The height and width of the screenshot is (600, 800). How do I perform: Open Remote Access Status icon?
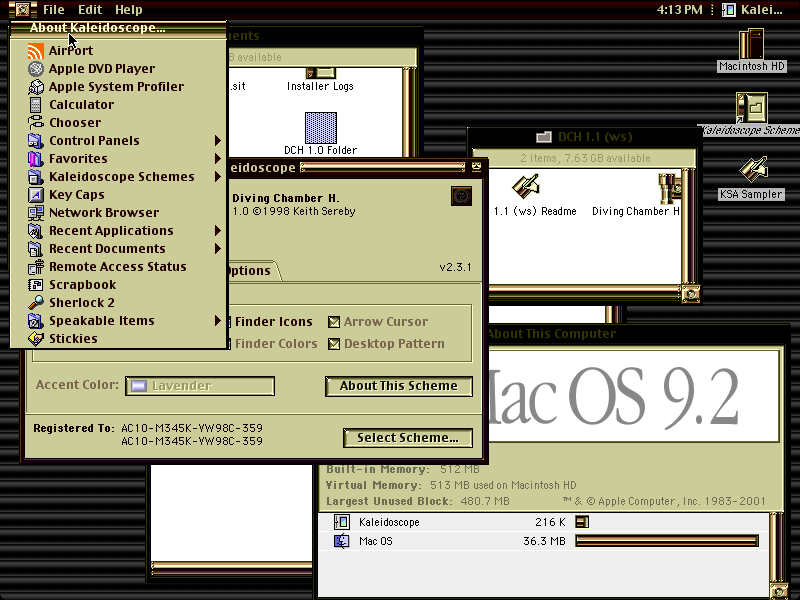(36, 267)
